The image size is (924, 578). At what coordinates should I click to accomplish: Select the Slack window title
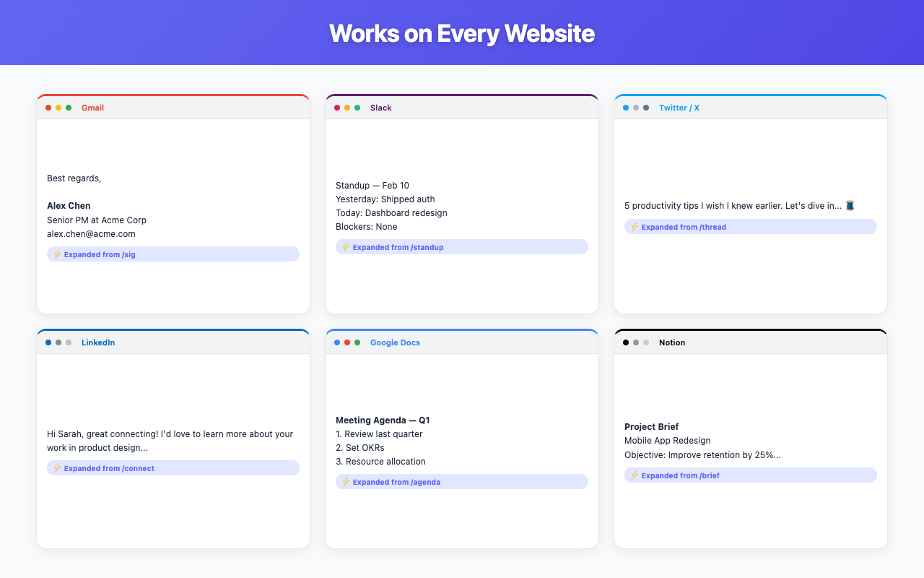coord(381,108)
